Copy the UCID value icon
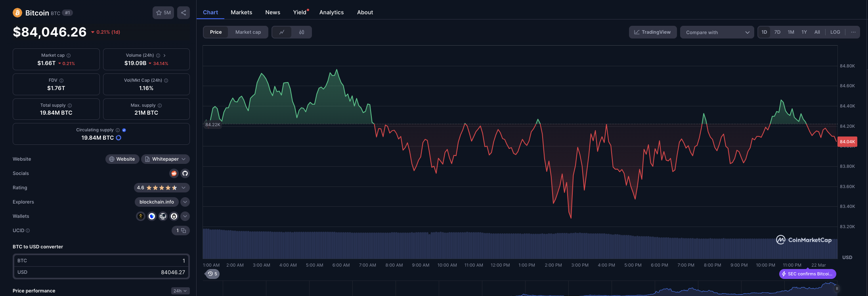This screenshot has height=296, width=868. point(184,231)
